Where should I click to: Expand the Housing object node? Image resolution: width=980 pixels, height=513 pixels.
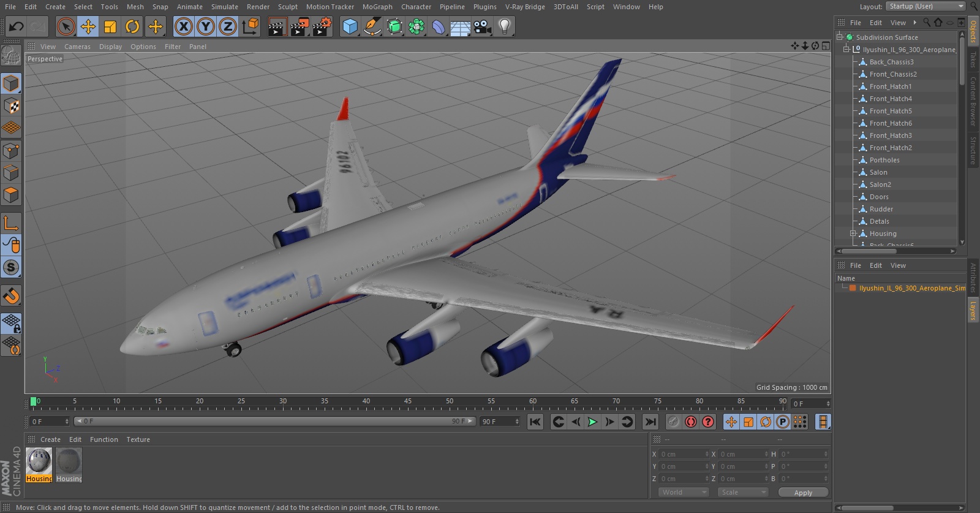[x=853, y=234]
